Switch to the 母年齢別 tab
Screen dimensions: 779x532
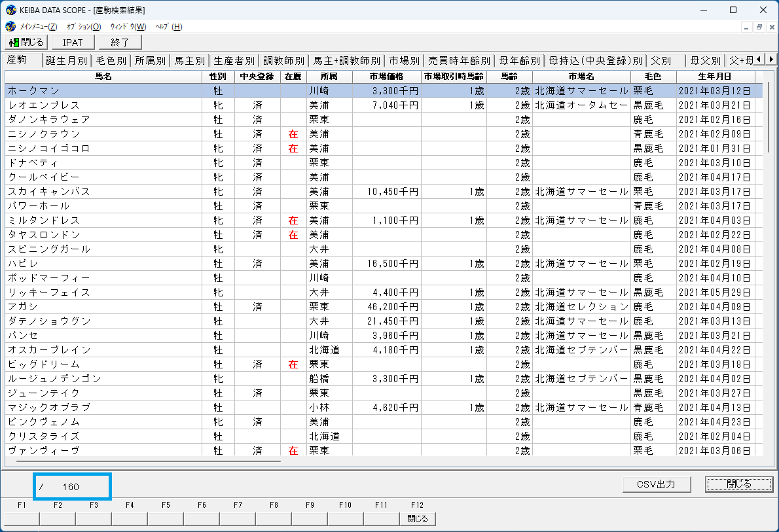[519, 61]
